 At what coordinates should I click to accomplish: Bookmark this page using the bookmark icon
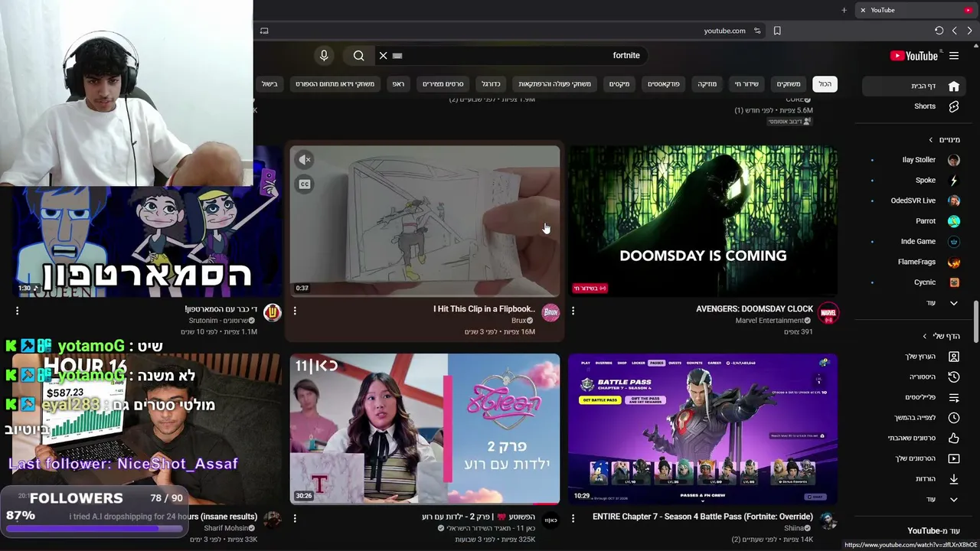point(777,31)
